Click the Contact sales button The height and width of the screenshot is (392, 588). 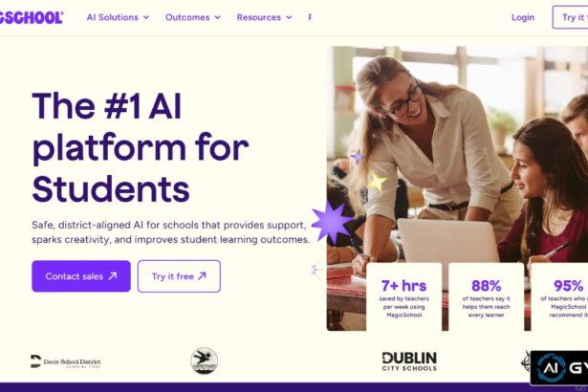(81, 276)
